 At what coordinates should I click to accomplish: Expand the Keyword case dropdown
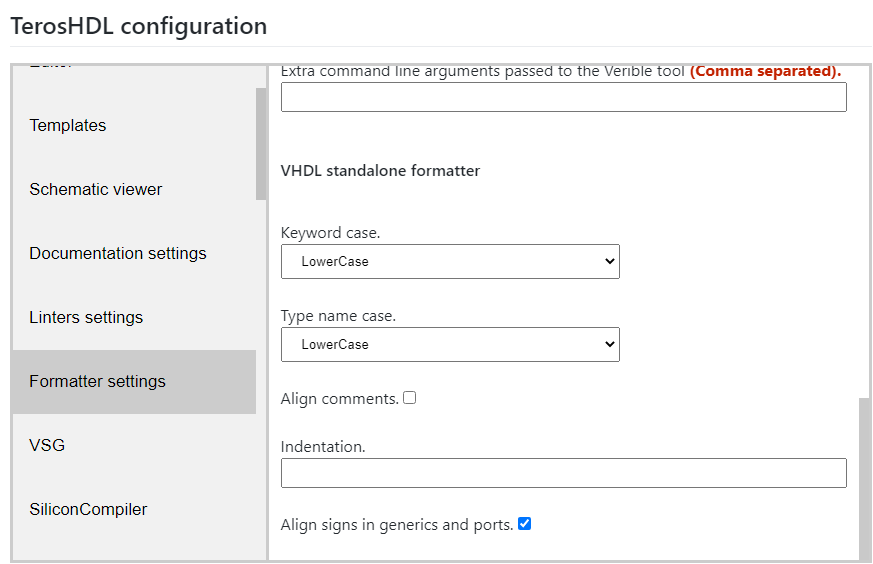[x=450, y=261]
